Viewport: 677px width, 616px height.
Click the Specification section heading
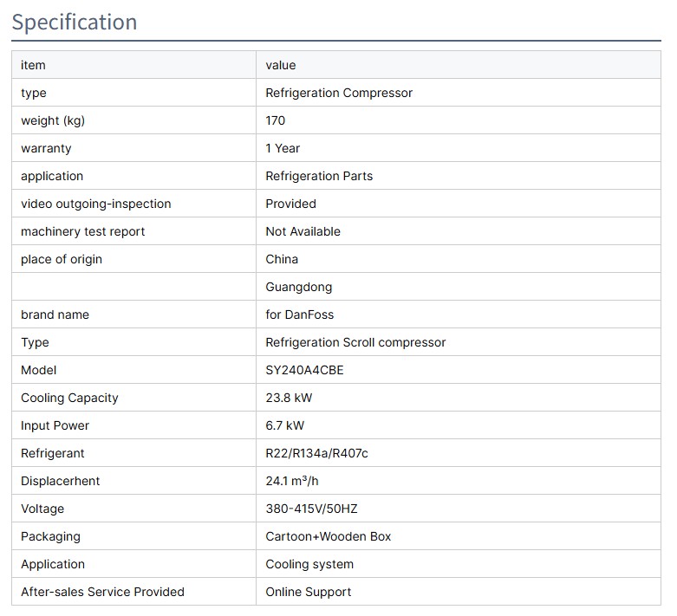pyautogui.click(x=75, y=22)
